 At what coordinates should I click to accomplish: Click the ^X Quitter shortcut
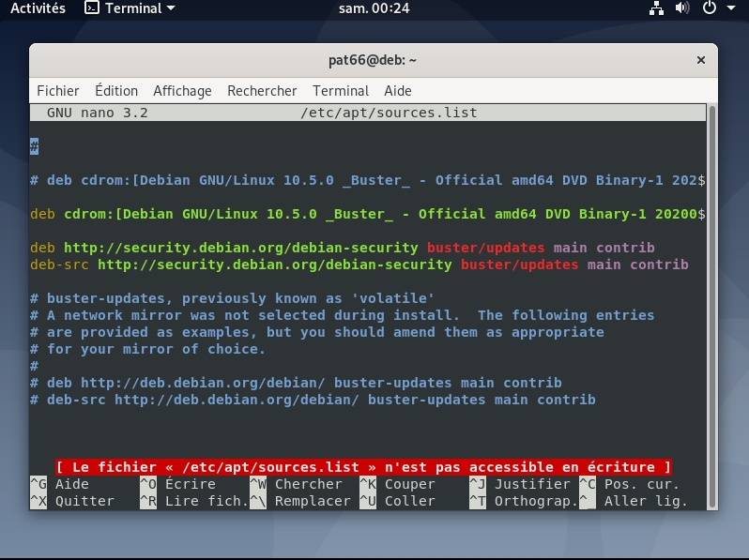72,501
